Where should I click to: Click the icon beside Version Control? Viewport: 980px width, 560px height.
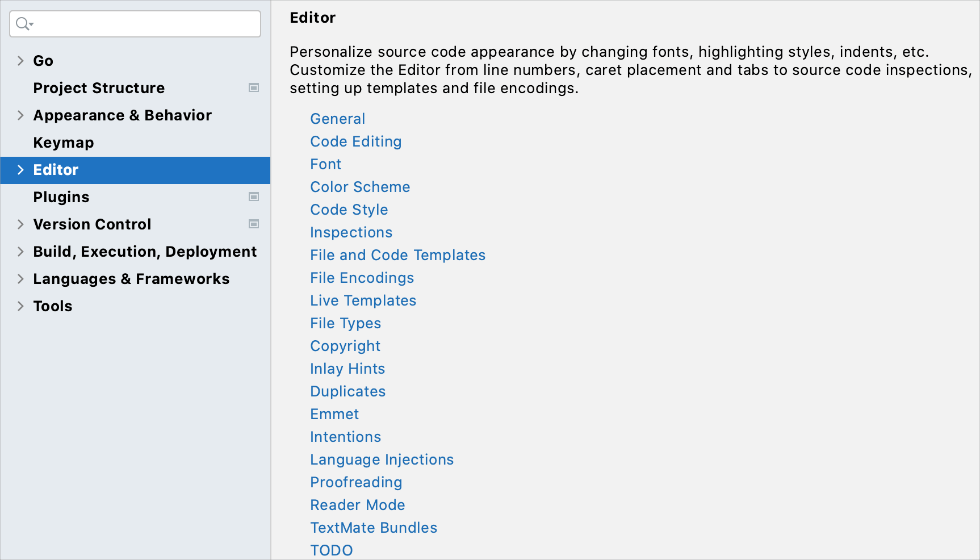254,224
